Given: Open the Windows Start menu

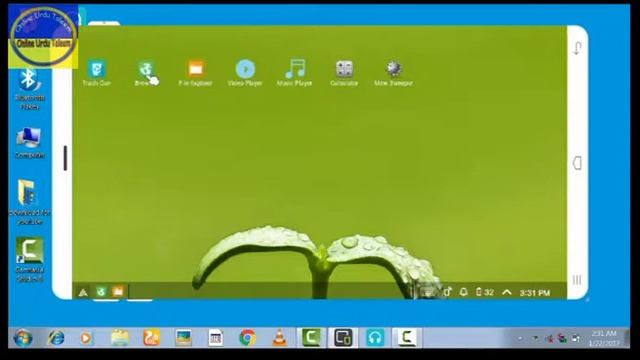Looking at the screenshot, I should [x=23, y=338].
